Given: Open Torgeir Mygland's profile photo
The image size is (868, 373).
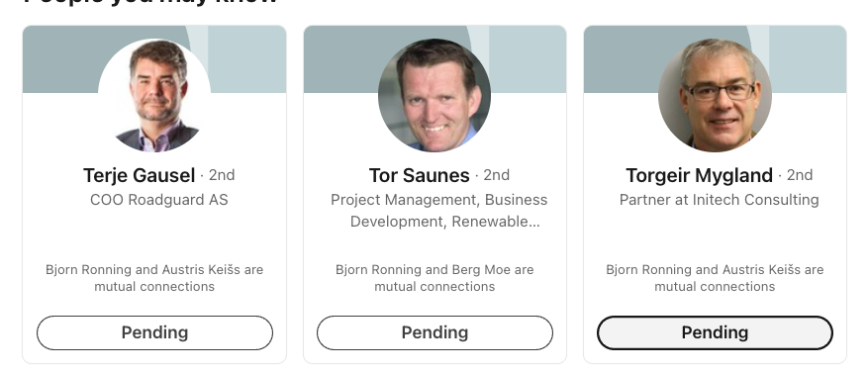Looking at the screenshot, I should (715, 95).
